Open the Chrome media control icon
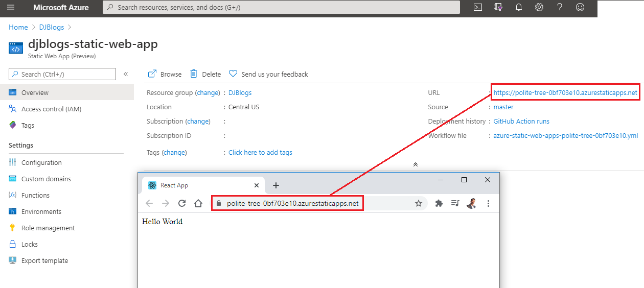Image resolution: width=644 pixels, height=288 pixels. [455, 203]
